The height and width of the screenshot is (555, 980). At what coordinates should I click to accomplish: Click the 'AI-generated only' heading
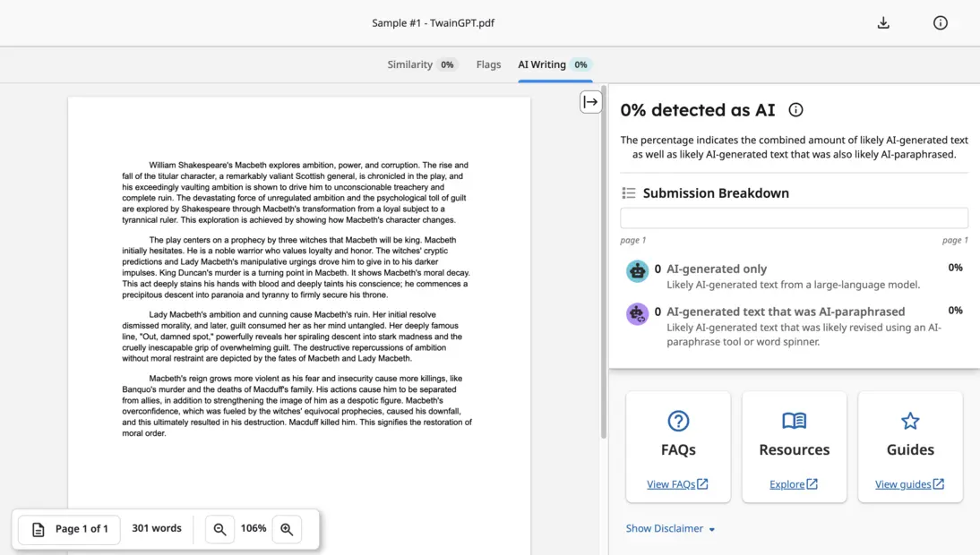(x=717, y=269)
